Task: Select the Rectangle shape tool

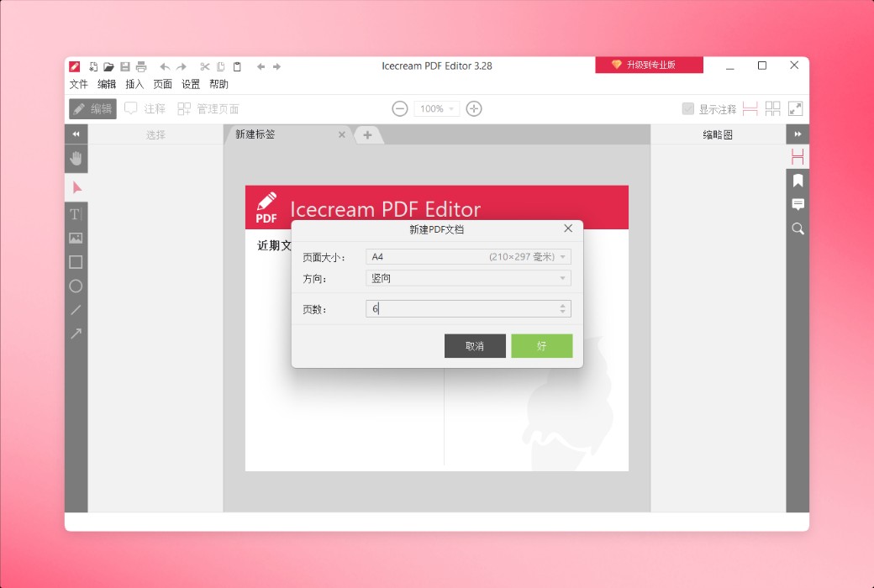Action: point(76,262)
